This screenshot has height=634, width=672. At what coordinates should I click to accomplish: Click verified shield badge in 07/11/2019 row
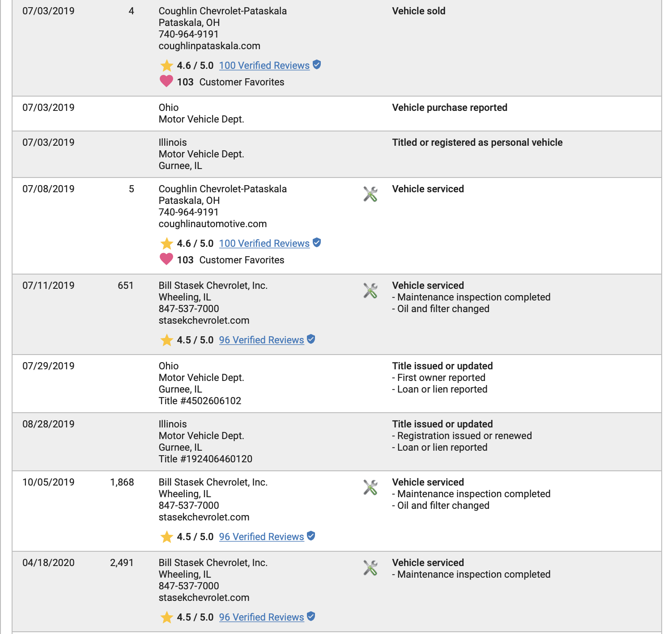pos(311,339)
